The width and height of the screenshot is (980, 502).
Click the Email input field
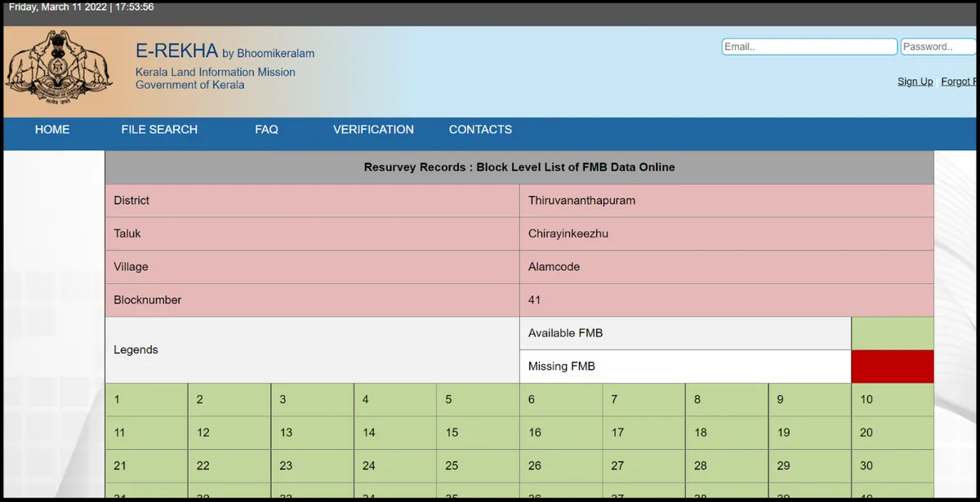(x=809, y=47)
